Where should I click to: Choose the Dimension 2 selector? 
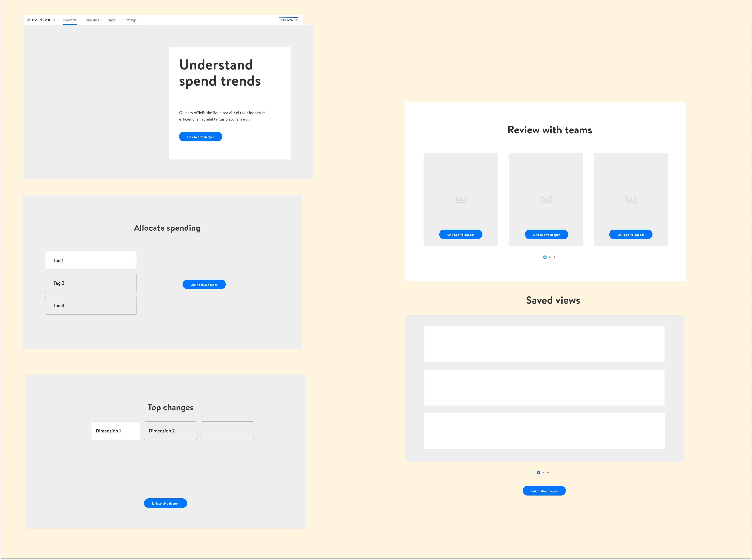(x=170, y=431)
